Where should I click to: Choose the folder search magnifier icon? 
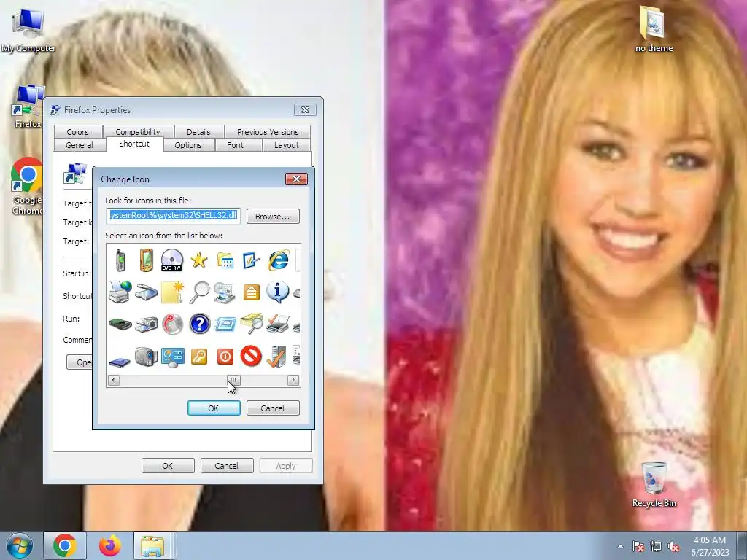tap(251, 323)
